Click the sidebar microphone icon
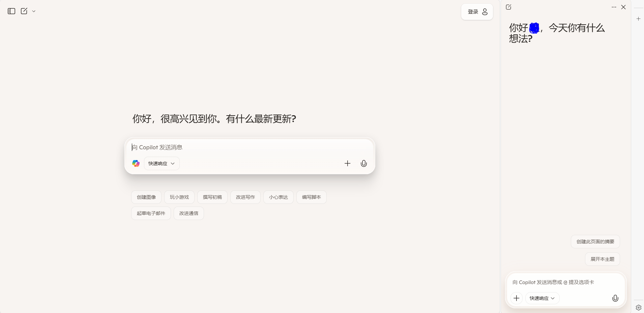This screenshot has height=313, width=644. [615, 298]
